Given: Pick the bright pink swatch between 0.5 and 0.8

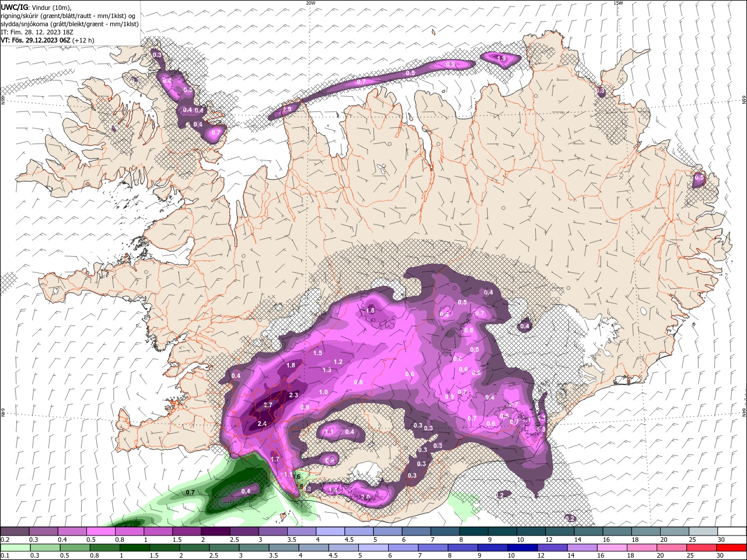Looking at the screenshot, I should [x=100, y=531].
